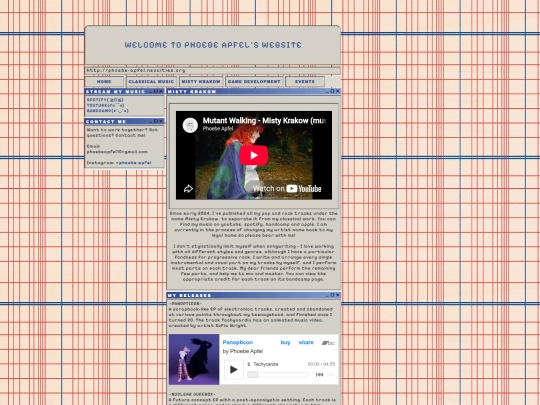Click the Phoebe Apfel channel name on video
540x405 pixels.
(218, 129)
